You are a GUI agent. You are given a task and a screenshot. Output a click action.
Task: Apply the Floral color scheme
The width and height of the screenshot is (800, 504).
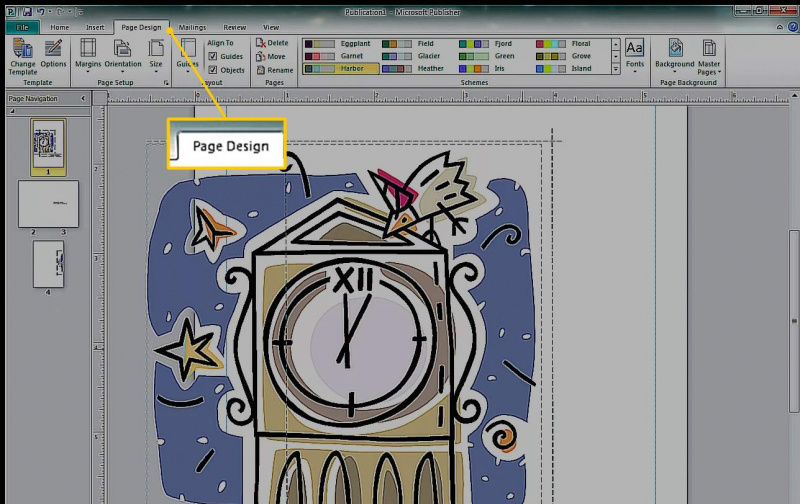[x=571, y=44]
